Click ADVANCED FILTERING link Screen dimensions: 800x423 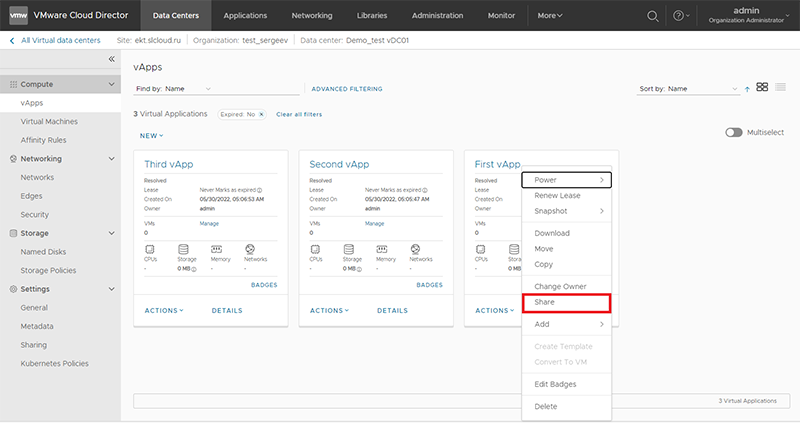pos(347,89)
